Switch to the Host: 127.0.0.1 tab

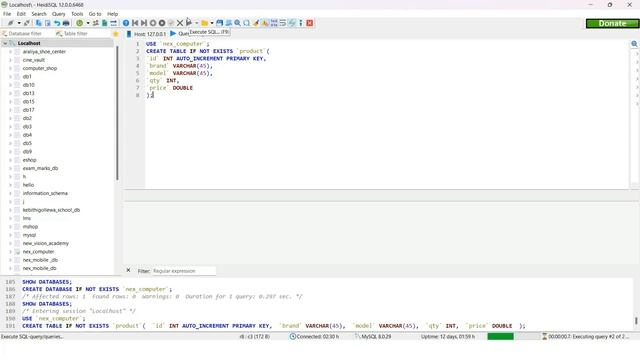click(146, 34)
